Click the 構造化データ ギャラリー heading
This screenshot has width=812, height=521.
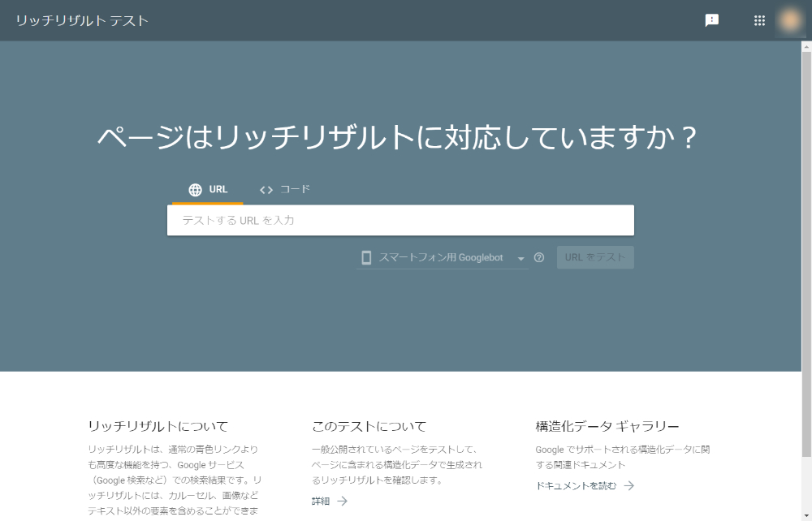coord(607,426)
